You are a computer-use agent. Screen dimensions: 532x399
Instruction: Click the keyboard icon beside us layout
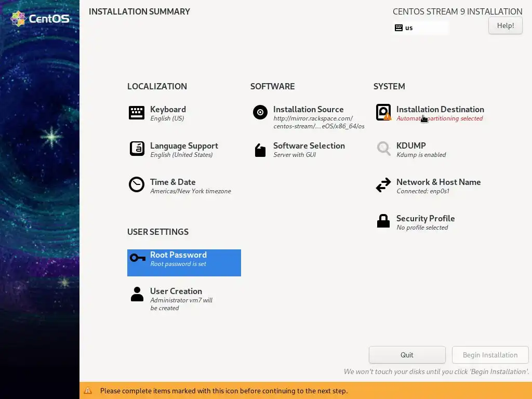point(398,28)
